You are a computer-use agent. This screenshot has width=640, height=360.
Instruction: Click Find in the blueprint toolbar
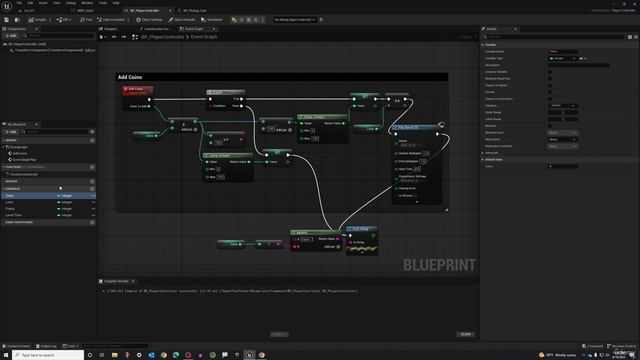click(87, 20)
